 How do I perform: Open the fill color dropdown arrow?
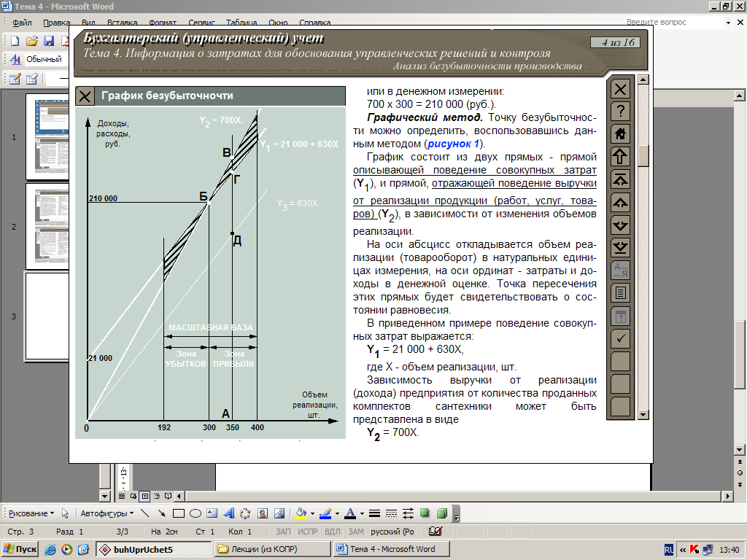click(x=312, y=513)
